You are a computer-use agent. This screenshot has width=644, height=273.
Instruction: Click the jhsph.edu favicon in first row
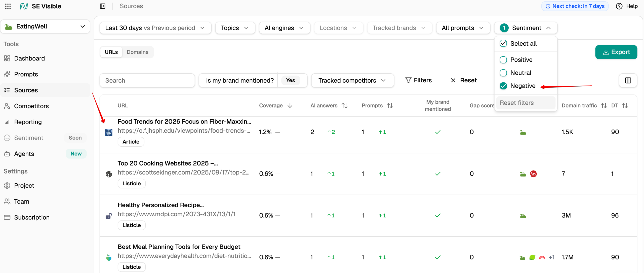pyautogui.click(x=109, y=132)
